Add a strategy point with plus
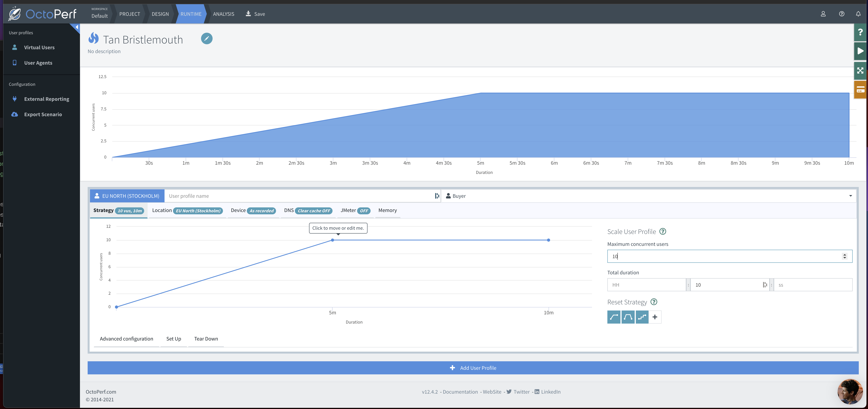868x409 pixels. 655,317
